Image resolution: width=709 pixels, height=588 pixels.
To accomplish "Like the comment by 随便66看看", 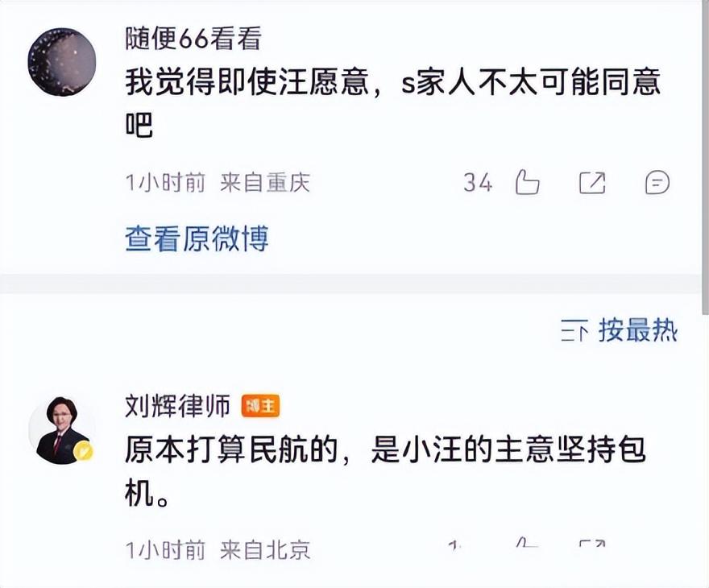I will click(x=527, y=182).
